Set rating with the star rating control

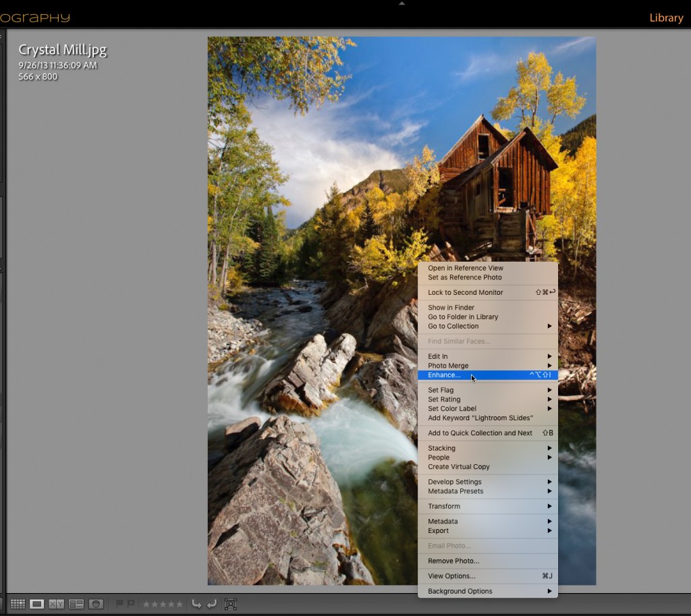tap(162, 604)
